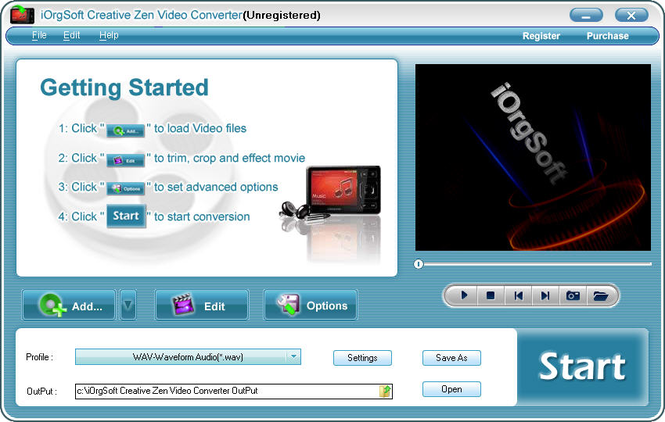
Task: Jump to previous track in preview
Action: click(518, 295)
